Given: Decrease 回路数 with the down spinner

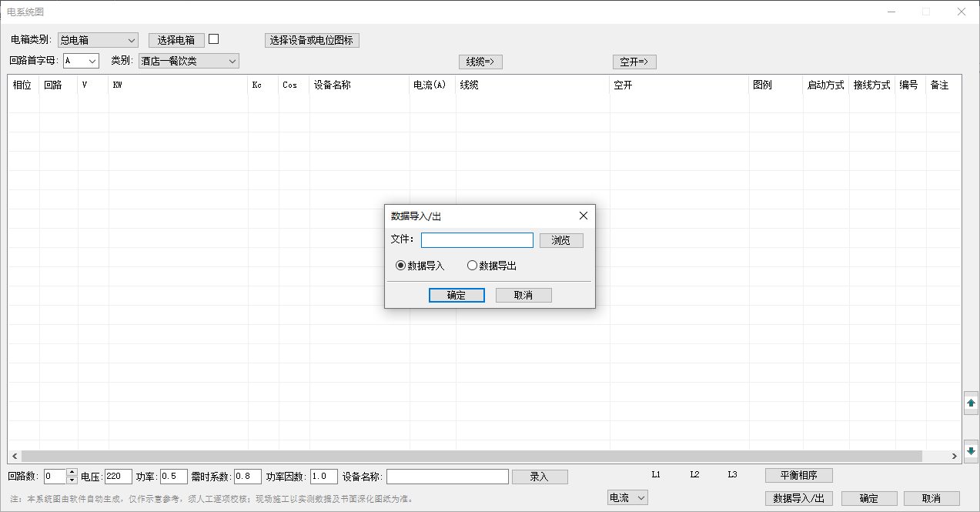Looking at the screenshot, I should click(72, 480).
